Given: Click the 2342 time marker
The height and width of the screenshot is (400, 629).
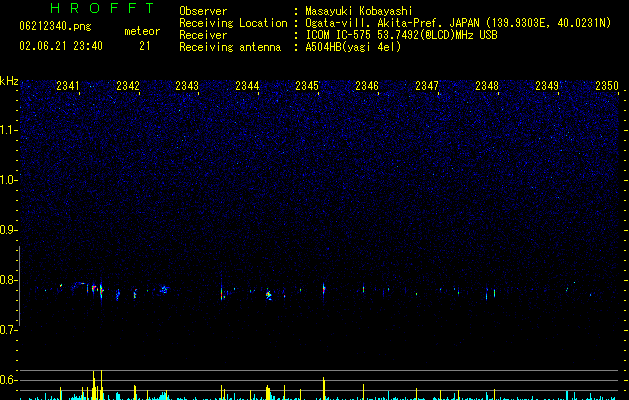Looking at the screenshot, I should [x=128, y=86].
